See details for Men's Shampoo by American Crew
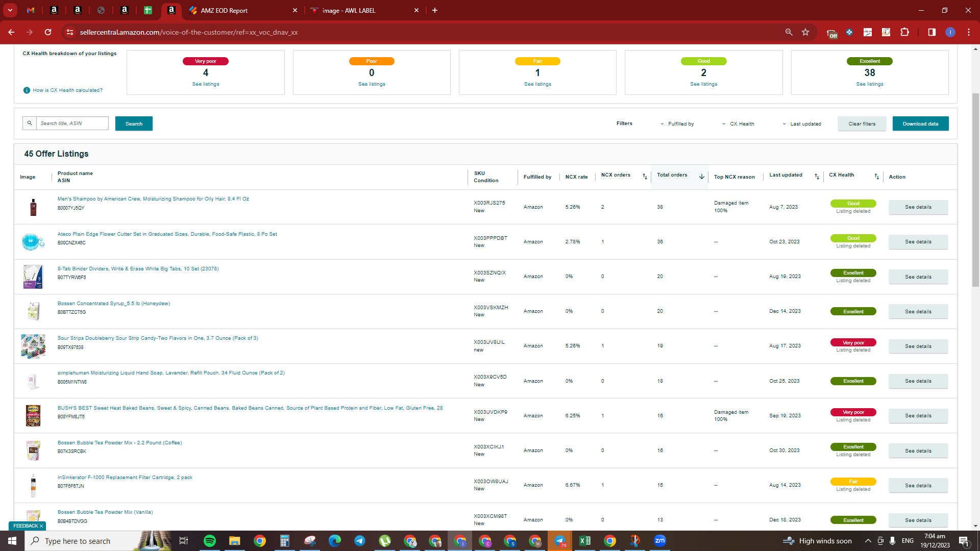The image size is (980, 551). (x=918, y=207)
